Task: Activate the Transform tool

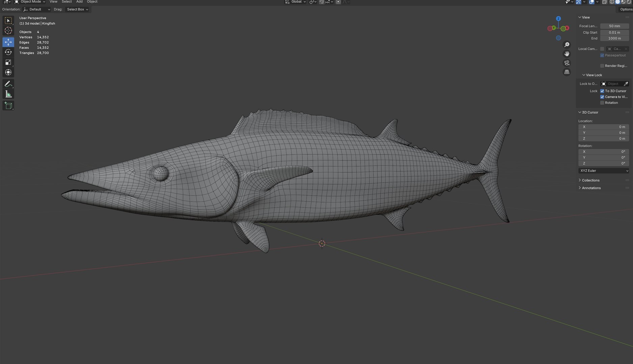Action: pos(8,72)
